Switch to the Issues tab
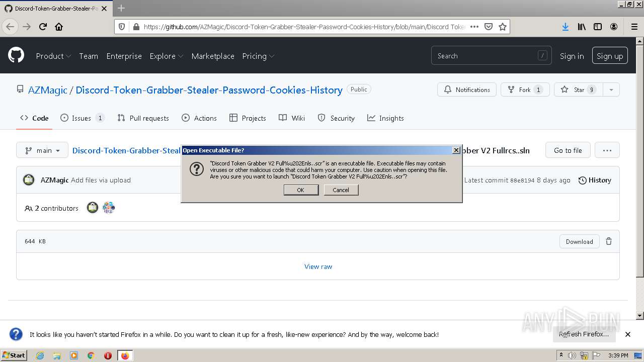This screenshot has width=644, height=362. point(83,118)
